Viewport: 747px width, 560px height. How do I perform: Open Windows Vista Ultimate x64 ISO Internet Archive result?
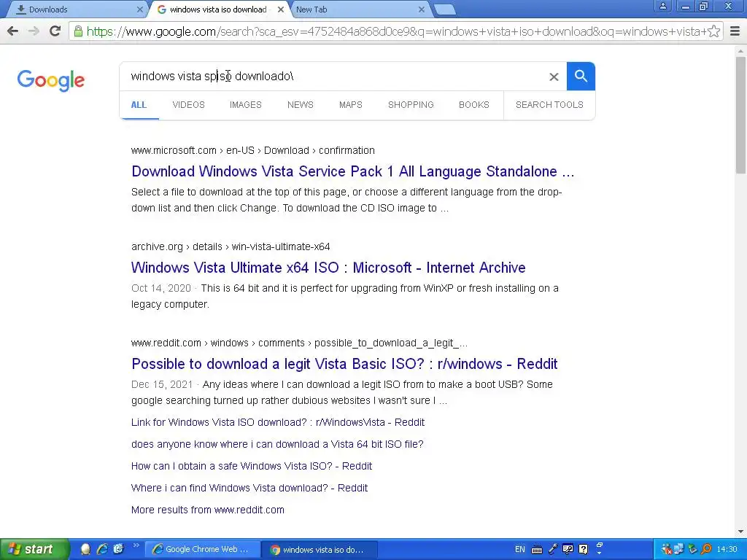(328, 268)
